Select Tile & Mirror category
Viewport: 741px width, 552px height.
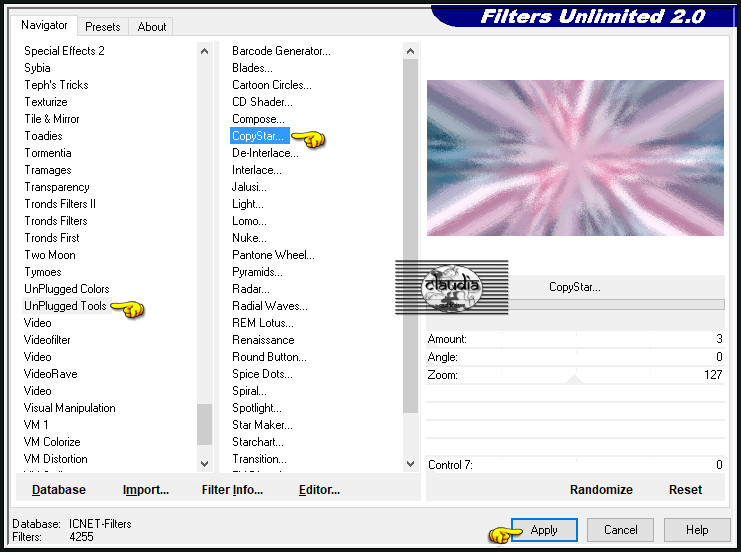tap(52, 119)
